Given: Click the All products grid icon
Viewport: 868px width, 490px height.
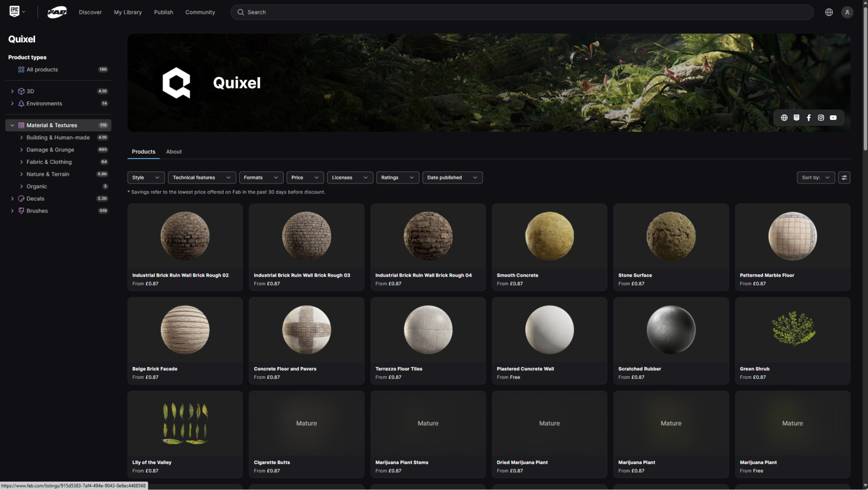Looking at the screenshot, I should pyautogui.click(x=21, y=69).
